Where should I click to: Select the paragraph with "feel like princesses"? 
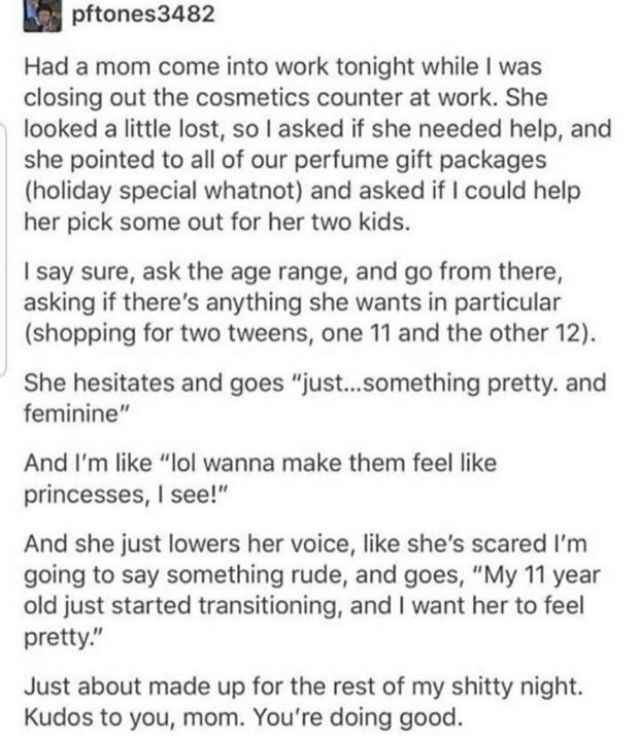(260, 478)
